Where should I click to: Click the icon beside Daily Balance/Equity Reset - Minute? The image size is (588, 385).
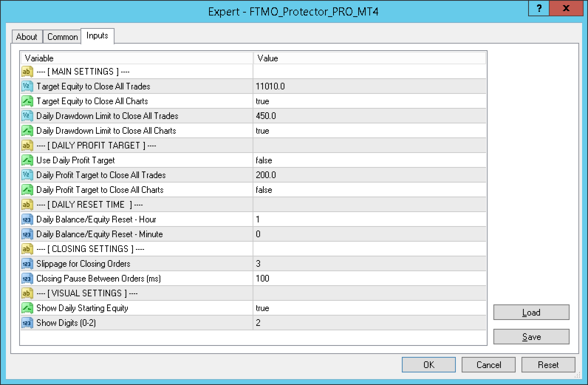(x=27, y=234)
